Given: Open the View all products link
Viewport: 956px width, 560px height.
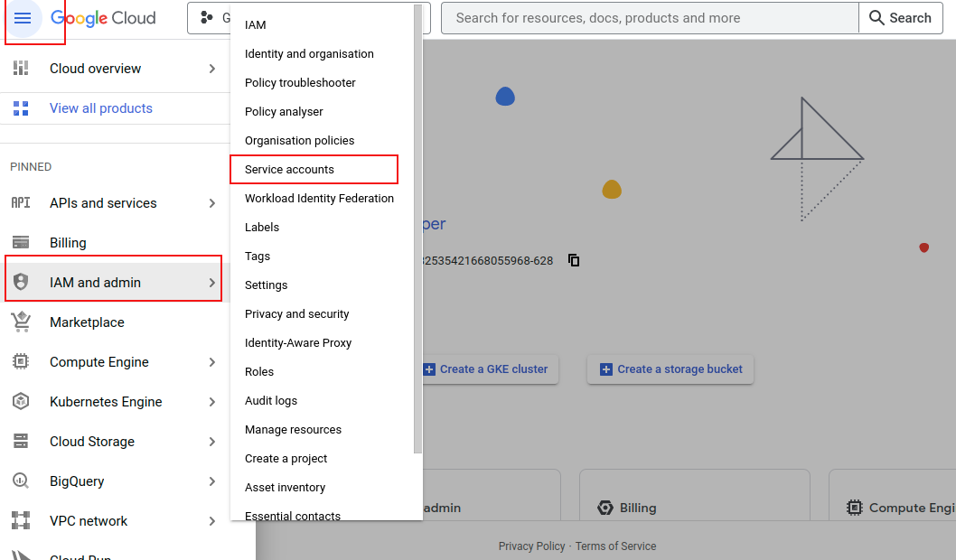Looking at the screenshot, I should click(x=101, y=108).
